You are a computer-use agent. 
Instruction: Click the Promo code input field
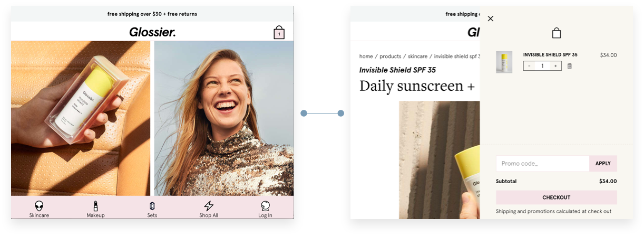542,164
